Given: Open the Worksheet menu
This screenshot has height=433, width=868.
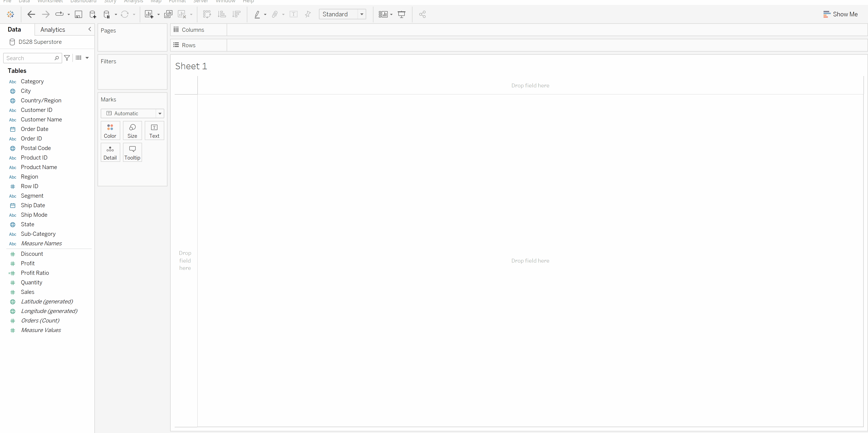Looking at the screenshot, I should pos(50,1).
